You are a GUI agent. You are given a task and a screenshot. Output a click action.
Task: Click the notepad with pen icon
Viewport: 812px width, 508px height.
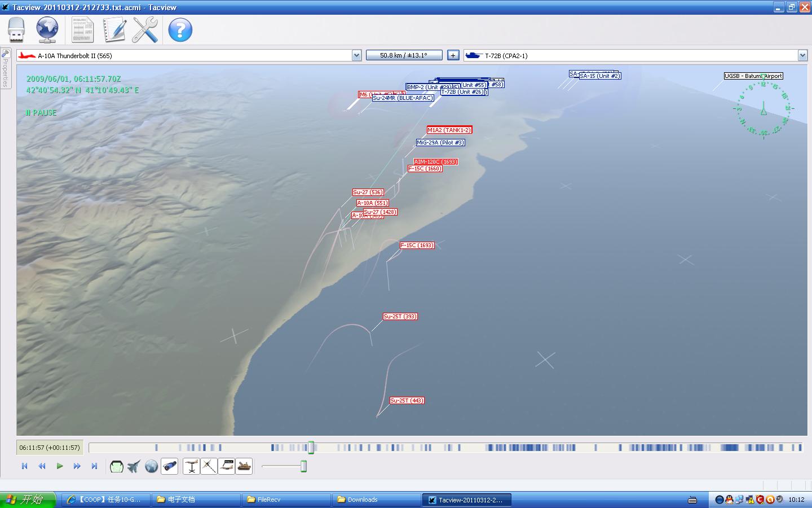(114, 30)
